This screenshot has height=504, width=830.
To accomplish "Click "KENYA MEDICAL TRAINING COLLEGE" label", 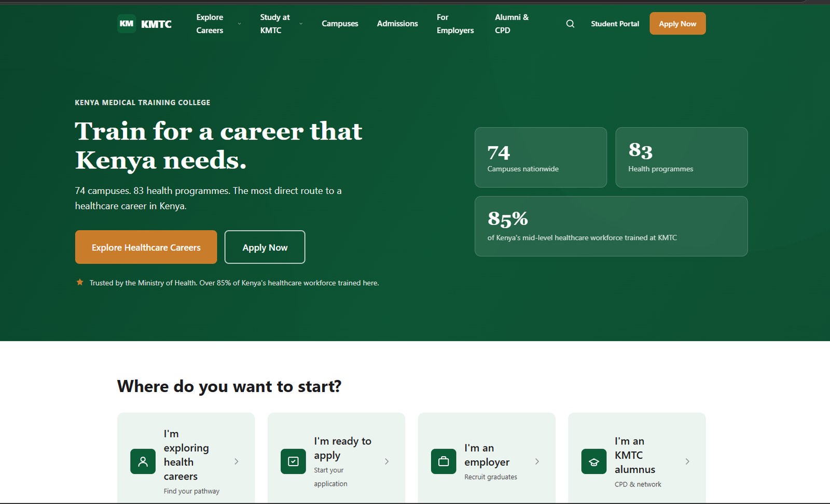I will [143, 103].
